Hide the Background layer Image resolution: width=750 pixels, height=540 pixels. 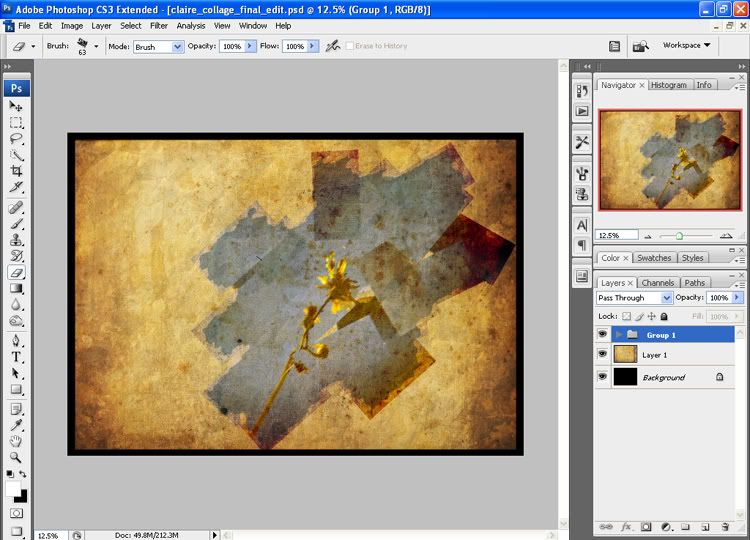(x=602, y=376)
